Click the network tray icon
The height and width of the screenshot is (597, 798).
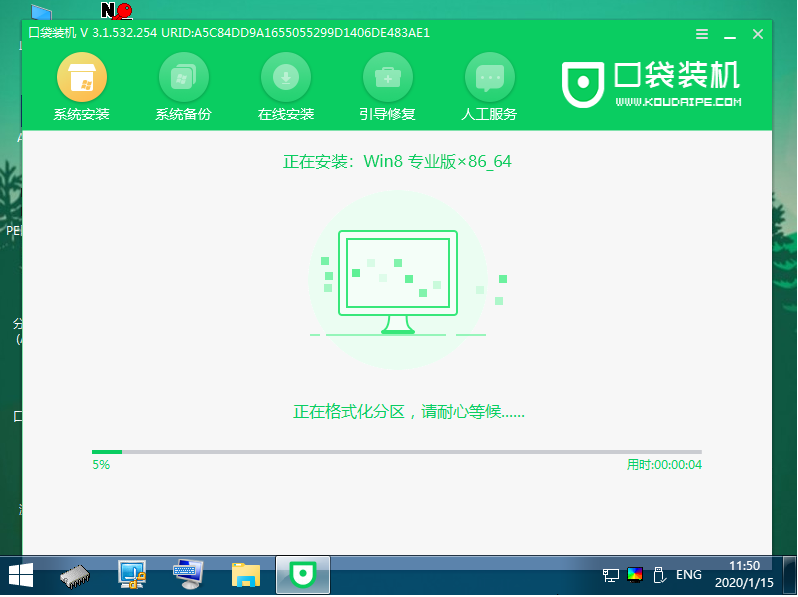pyautogui.click(x=610, y=576)
